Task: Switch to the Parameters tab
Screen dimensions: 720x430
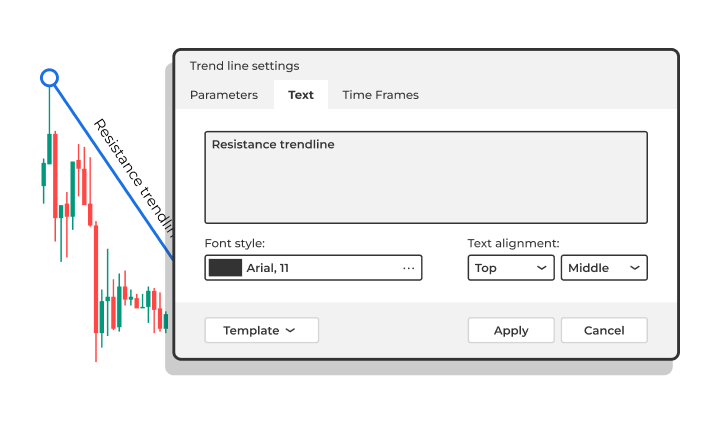Action: [x=224, y=95]
